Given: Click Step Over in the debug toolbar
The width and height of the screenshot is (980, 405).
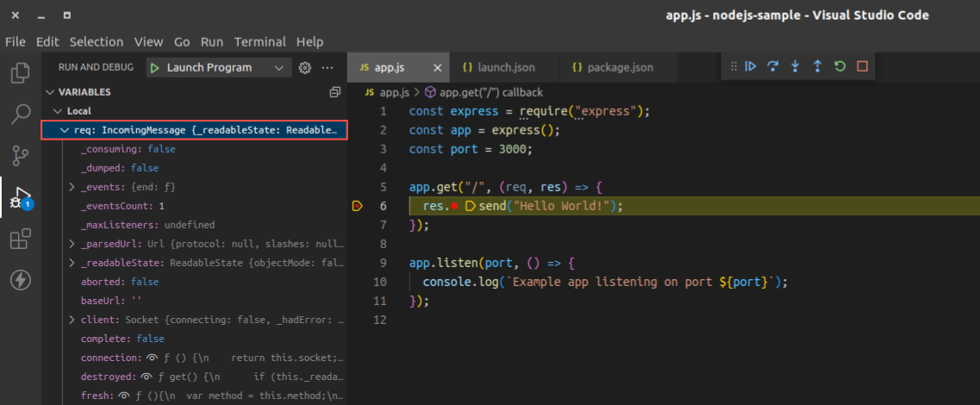Looking at the screenshot, I should coord(773,66).
